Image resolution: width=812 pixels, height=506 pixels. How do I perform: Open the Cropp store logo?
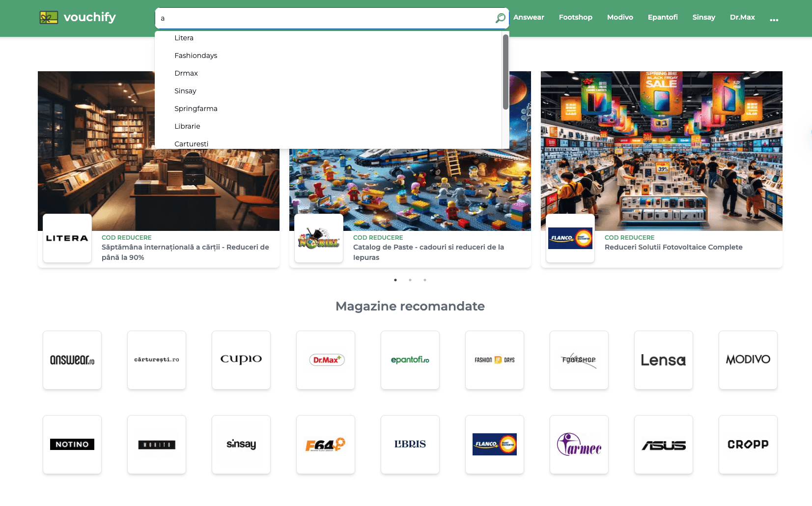pos(748,445)
